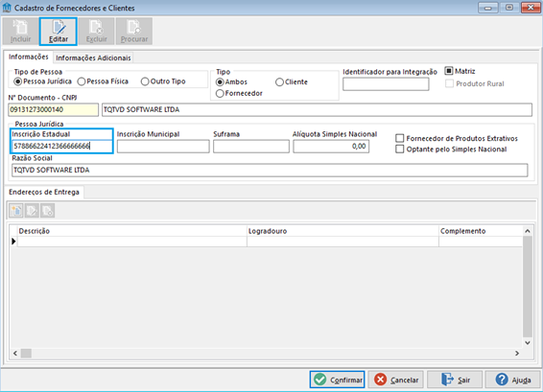The height and width of the screenshot is (392, 543).
Task: Open the Ajuda help button
Action: [513, 380]
